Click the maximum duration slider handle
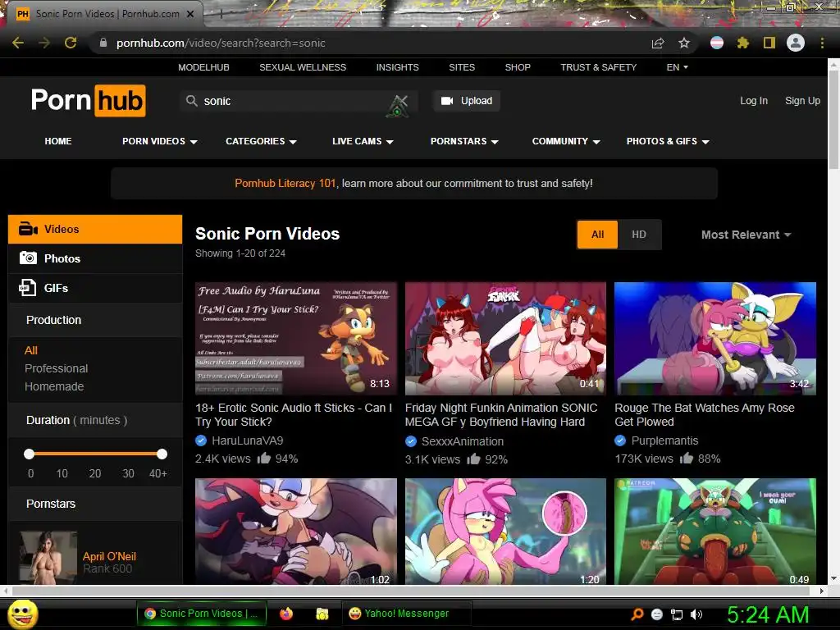 162,454
